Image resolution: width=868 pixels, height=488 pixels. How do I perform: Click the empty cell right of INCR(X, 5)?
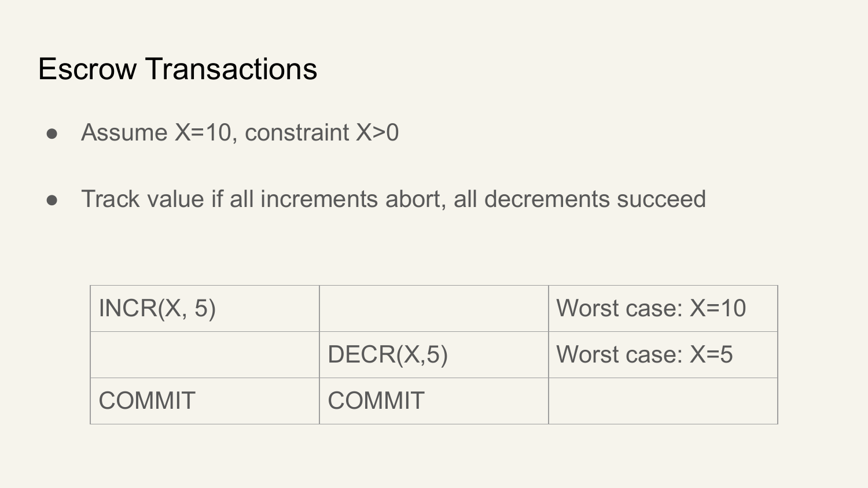(x=434, y=308)
